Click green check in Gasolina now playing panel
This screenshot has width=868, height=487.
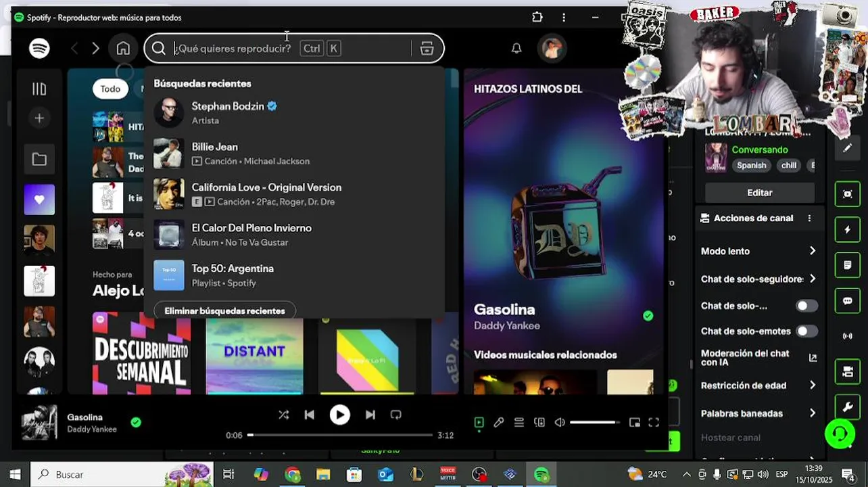click(648, 316)
